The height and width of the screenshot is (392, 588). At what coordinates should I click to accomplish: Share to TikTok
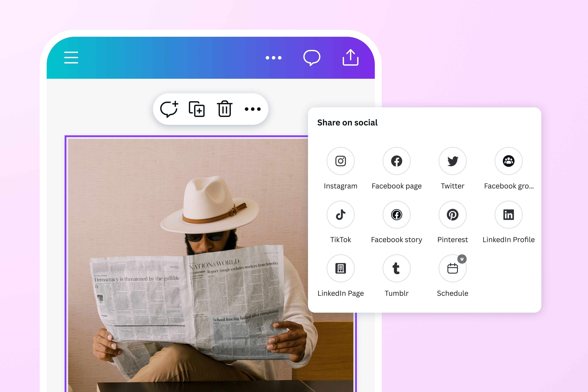tap(341, 215)
